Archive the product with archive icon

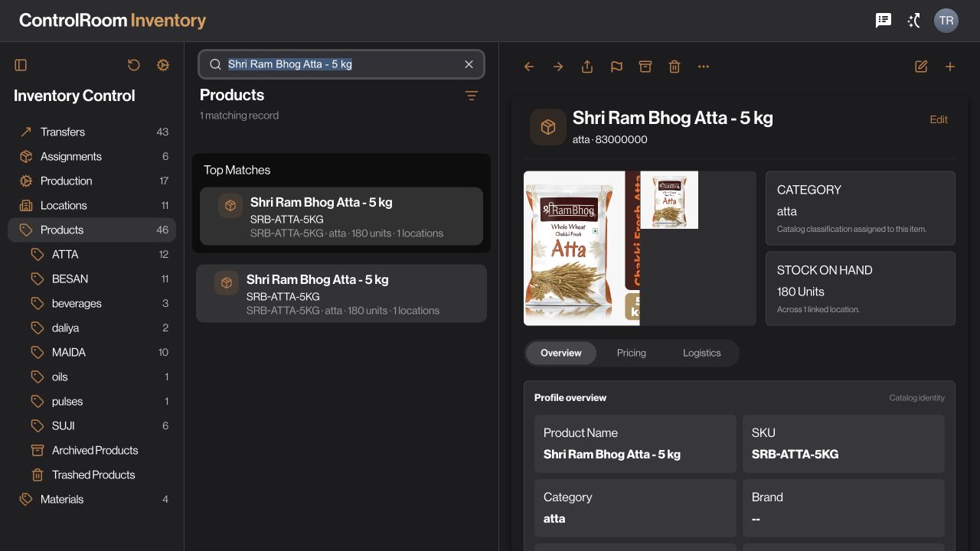[x=645, y=67]
